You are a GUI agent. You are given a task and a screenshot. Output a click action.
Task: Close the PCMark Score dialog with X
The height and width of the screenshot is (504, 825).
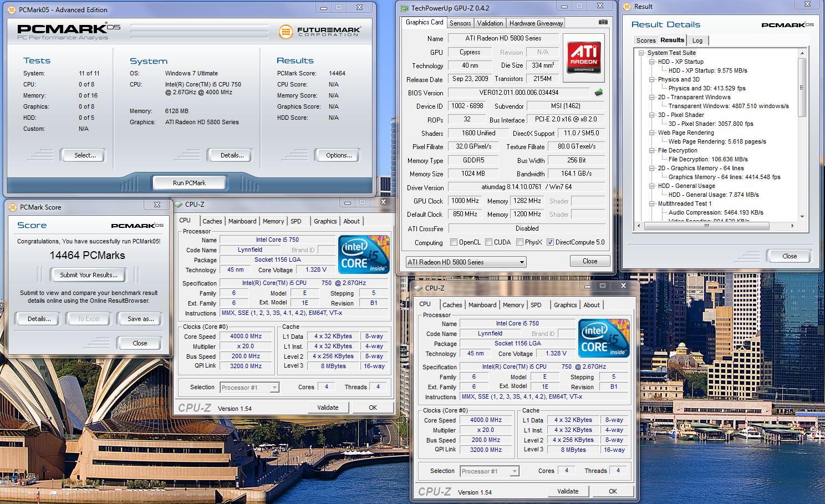157,205
